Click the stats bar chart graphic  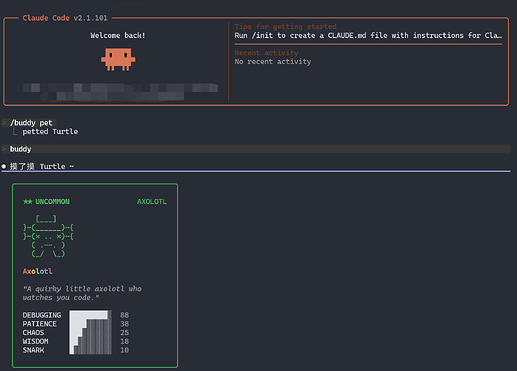(x=90, y=332)
